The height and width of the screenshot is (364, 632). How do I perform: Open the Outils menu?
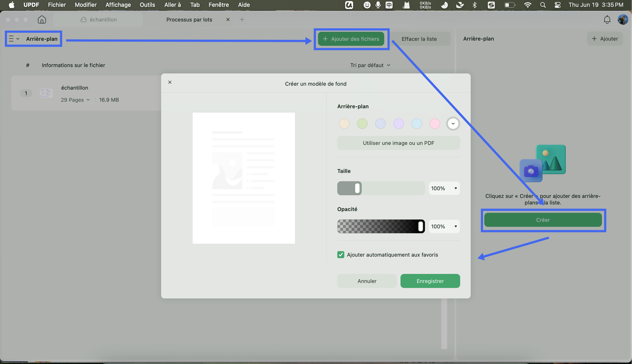(x=147, y=5)
